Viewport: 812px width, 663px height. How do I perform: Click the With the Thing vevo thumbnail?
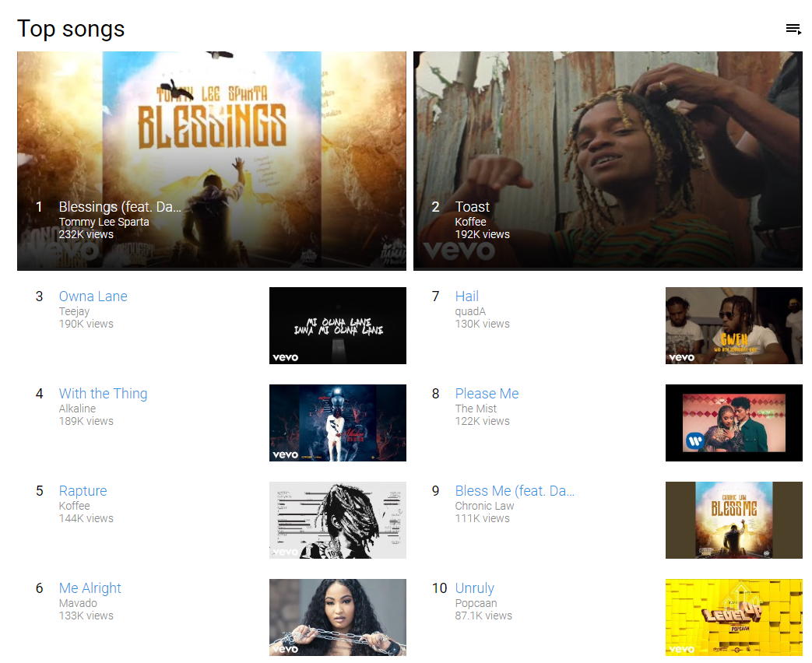(x=338, y=423)
